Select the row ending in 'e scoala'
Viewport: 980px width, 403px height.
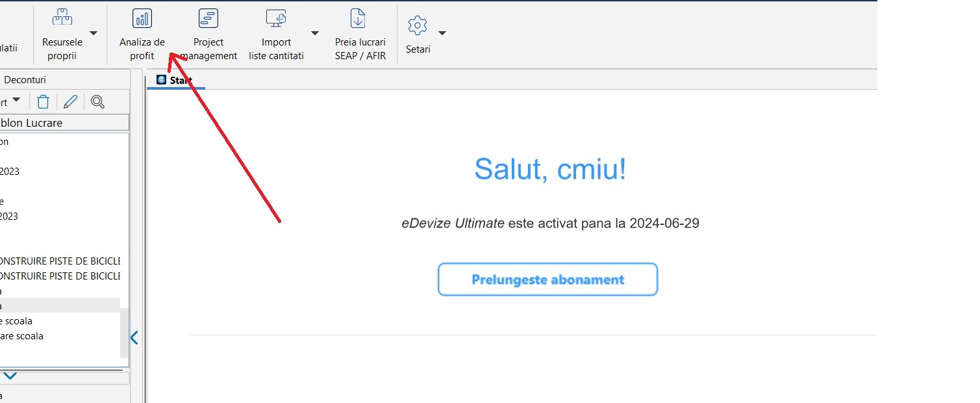[x=60, y=321]
